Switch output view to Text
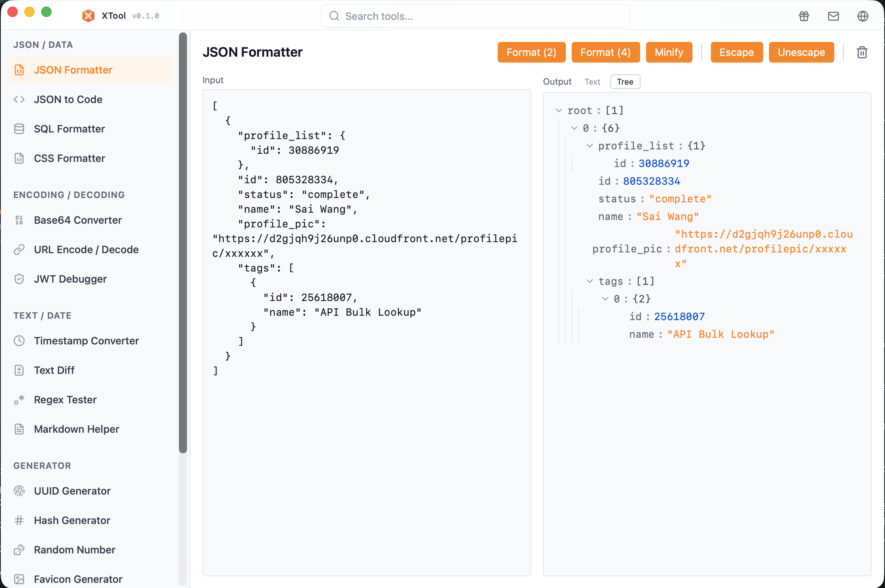885x588 pixels. pyautogui.click(x=592, y=82)
